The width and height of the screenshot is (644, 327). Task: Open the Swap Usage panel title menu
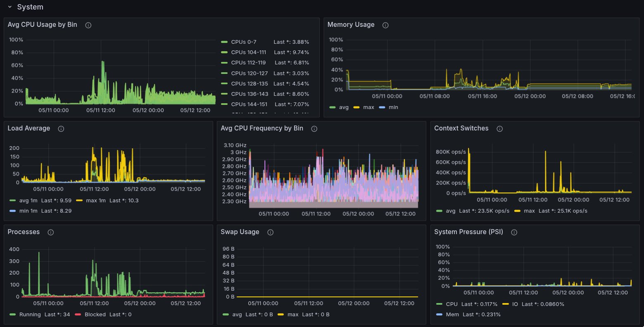tap(240, 232)
